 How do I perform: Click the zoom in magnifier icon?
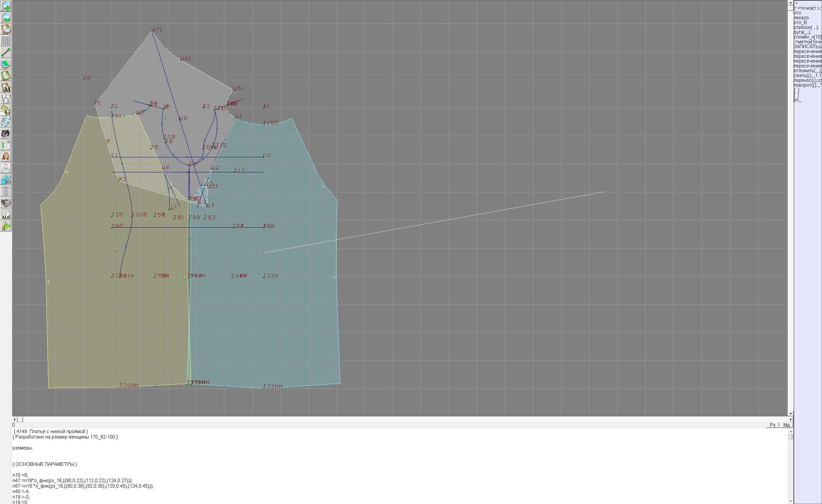pyautogui.click(x=6, y=6)
